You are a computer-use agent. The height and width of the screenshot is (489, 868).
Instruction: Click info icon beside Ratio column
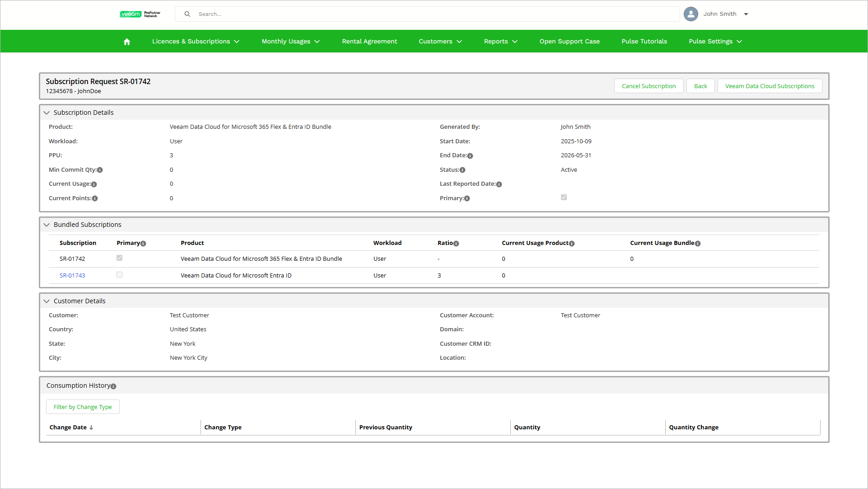tap(456, 244)
